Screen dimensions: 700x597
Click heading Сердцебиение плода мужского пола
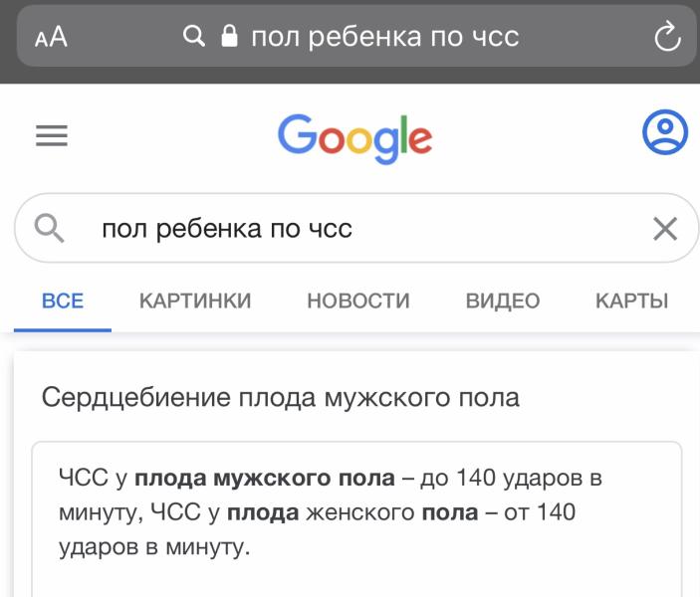coord(281,398)
